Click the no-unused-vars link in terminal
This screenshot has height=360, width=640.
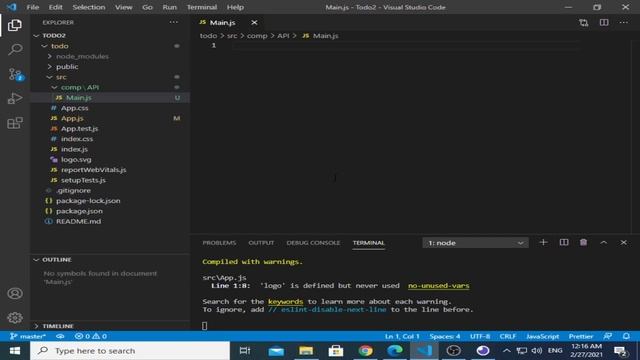click(438, 286)
